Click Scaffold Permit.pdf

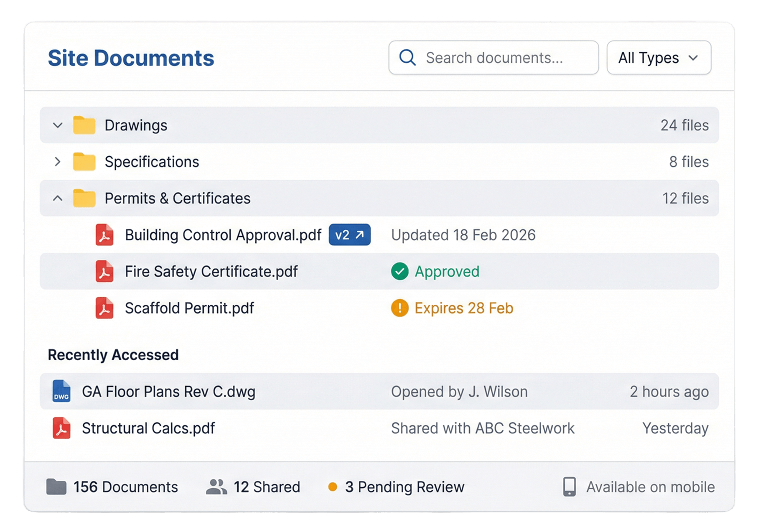189,308
